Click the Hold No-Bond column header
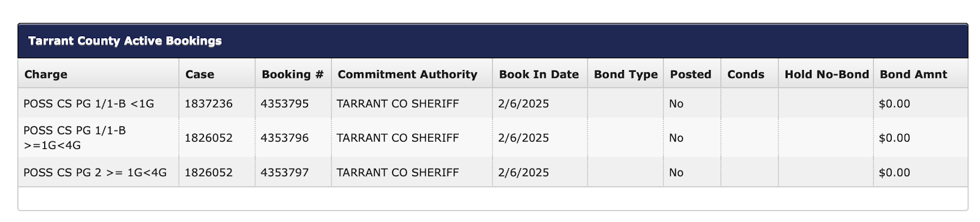 point(826,74)
